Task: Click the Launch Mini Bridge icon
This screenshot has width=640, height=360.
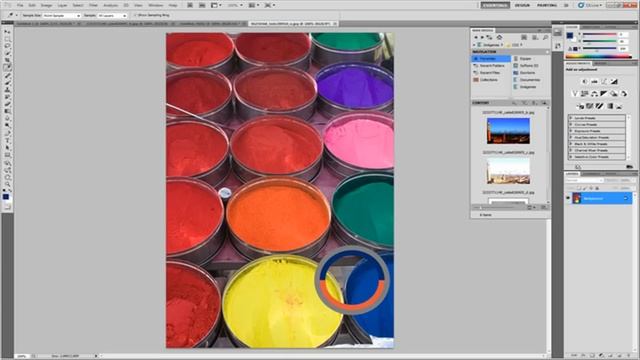Action: point(202,5)
